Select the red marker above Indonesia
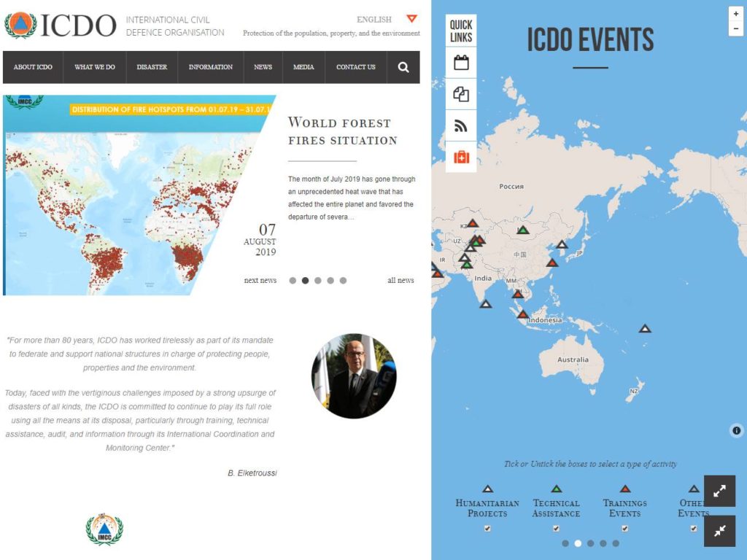The width and height of the screenshot is (747, 560). tap(522, 314)
